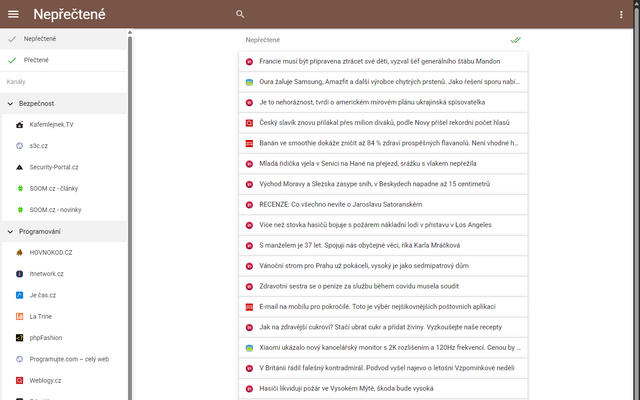Click the s3c.cz globe icon
Image resolution: width=640 pixels, height=400 pixels.
(19, 146)
